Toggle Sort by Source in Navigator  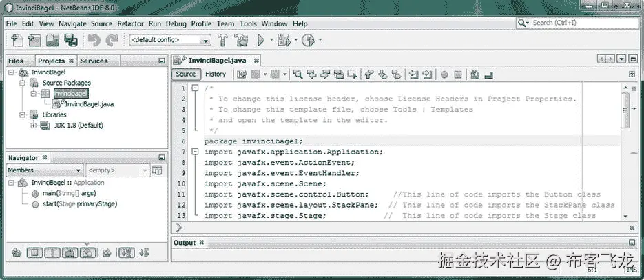[144, 253]
